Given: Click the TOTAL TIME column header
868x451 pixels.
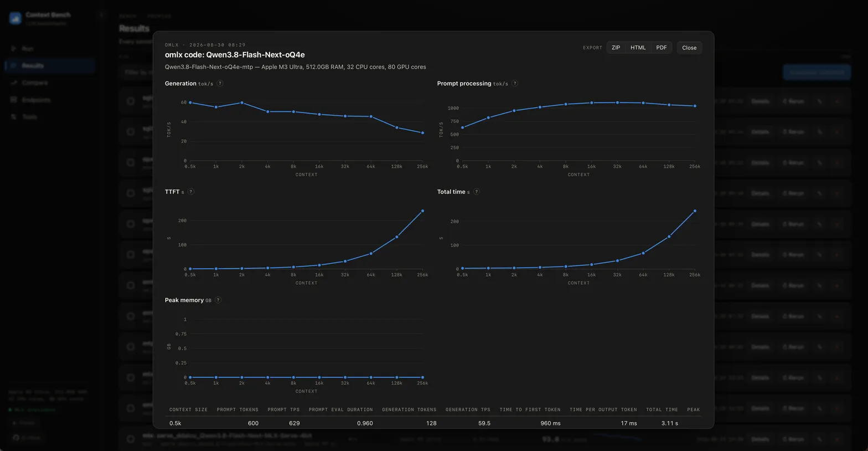Looking at the screenshot, I should click(662, 409).
